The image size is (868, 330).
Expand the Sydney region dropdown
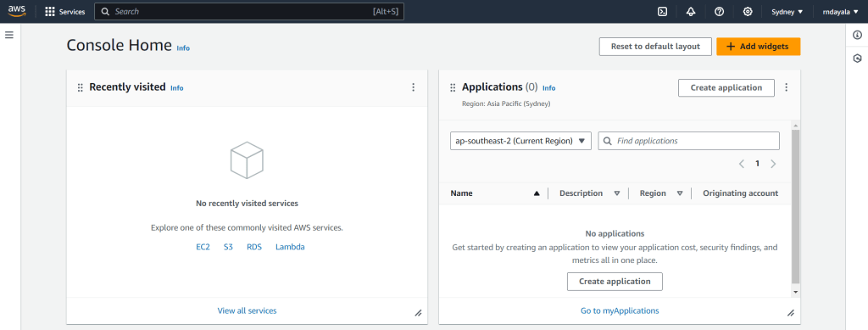click(x=787, y=12)
